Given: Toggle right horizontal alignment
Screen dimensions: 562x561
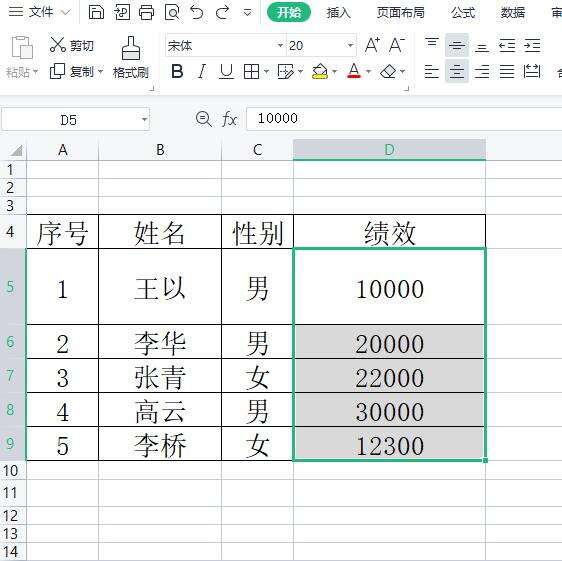Looking at the screenshot, I should [x=482, y=71].
